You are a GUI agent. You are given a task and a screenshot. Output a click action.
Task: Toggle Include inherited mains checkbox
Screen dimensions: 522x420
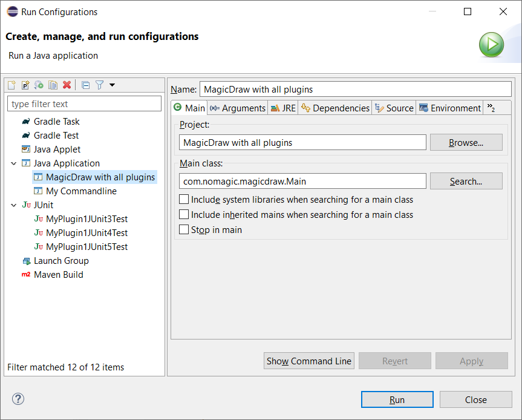[x=184, y=215]
